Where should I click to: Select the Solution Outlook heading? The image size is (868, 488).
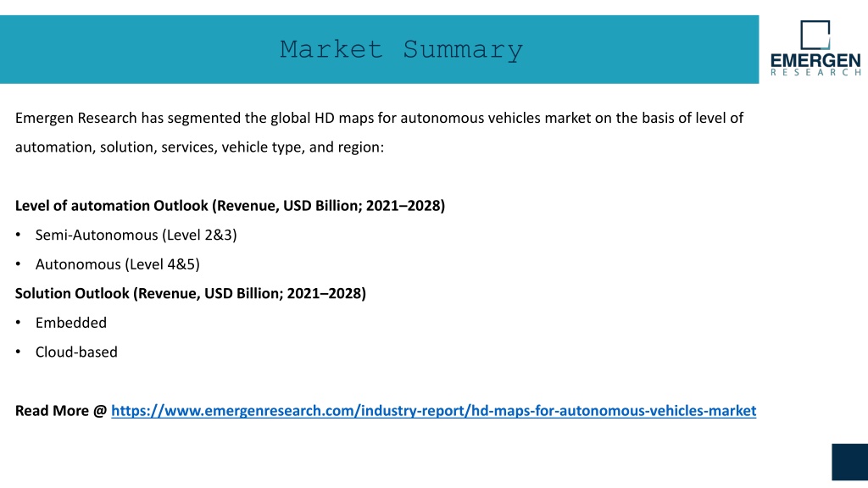pyautogui.click(x=191, y=294)
